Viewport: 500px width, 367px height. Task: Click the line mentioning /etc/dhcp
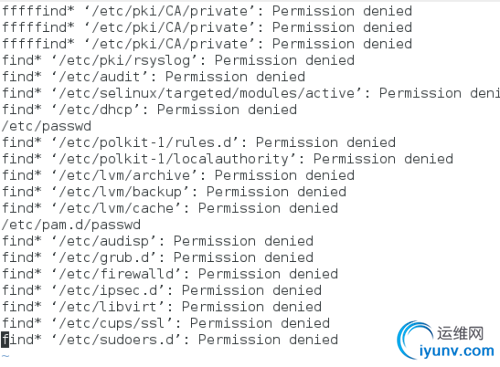(149, 110)
